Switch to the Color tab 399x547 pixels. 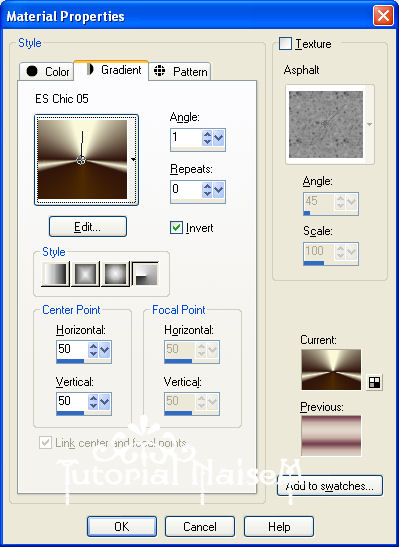point(46,72)
